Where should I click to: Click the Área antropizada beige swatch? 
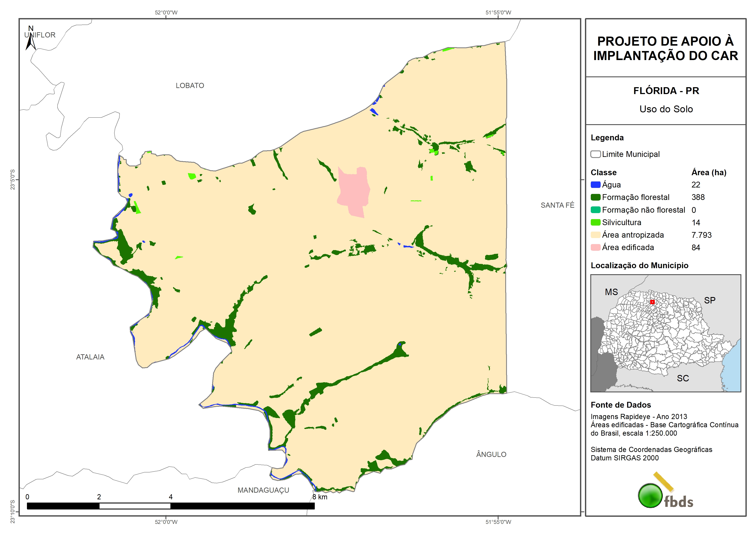[595, 235]
